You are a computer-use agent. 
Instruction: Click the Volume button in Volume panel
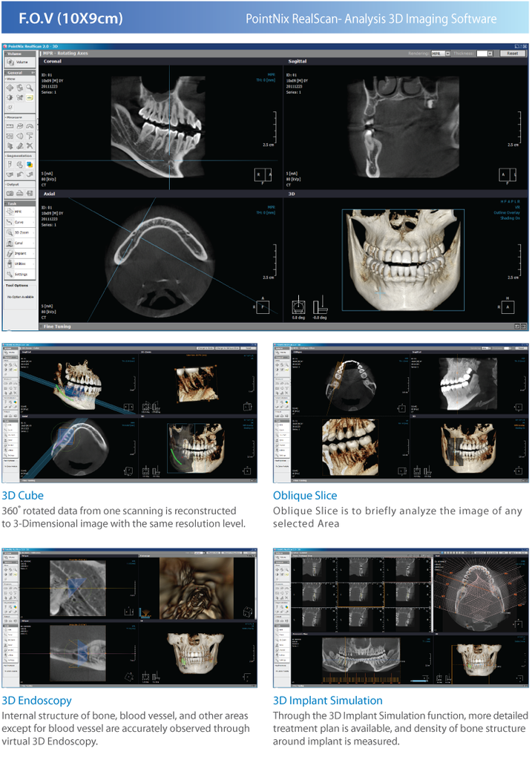[19, 62]
